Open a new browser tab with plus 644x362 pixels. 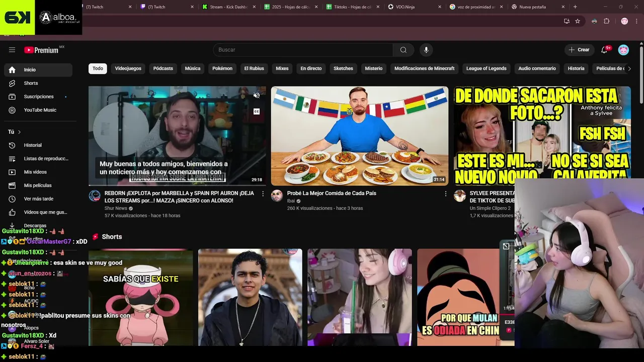[x=575, y=7]
